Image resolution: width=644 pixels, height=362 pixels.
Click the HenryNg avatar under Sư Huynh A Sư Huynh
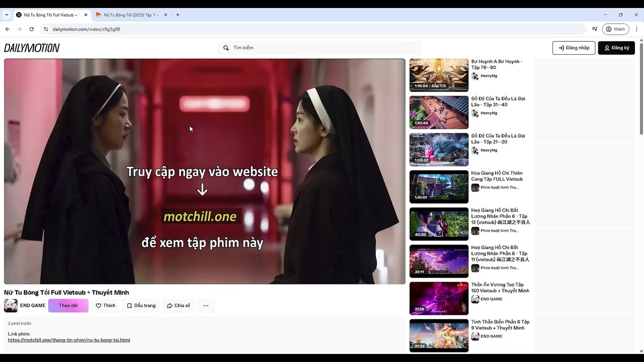click(475, 76)
